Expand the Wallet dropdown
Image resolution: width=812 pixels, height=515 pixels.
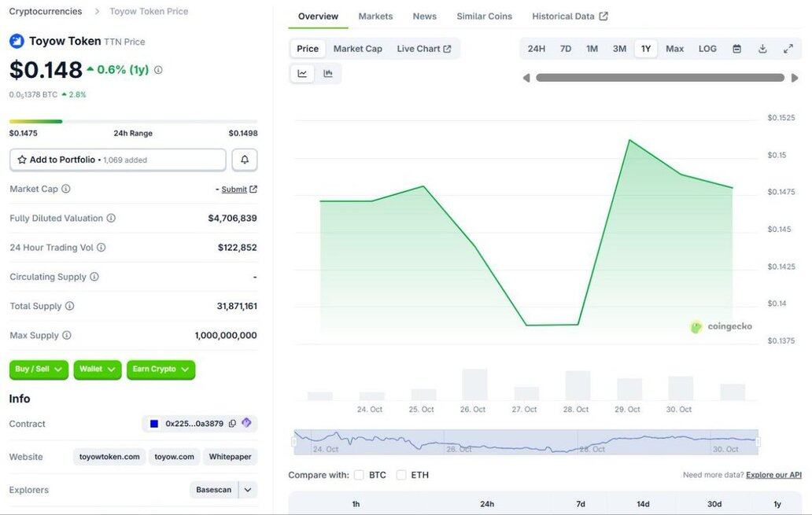98,370
